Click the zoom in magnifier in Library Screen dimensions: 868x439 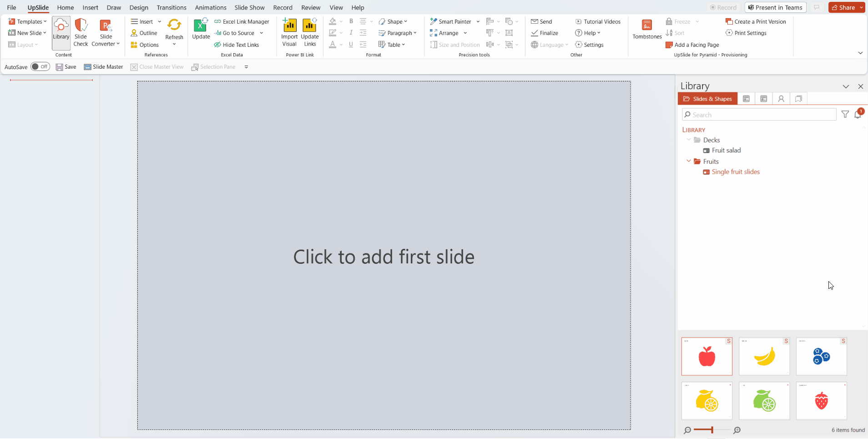point(737,430)
